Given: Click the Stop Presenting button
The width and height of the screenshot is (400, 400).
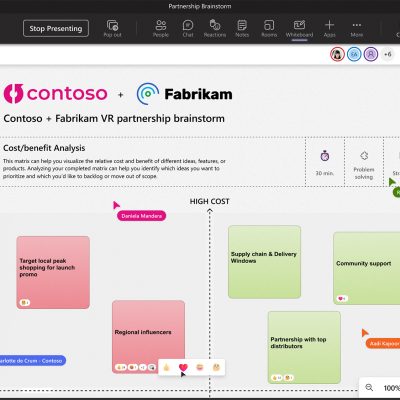Looking at the screenshot, I should [56, 28].
